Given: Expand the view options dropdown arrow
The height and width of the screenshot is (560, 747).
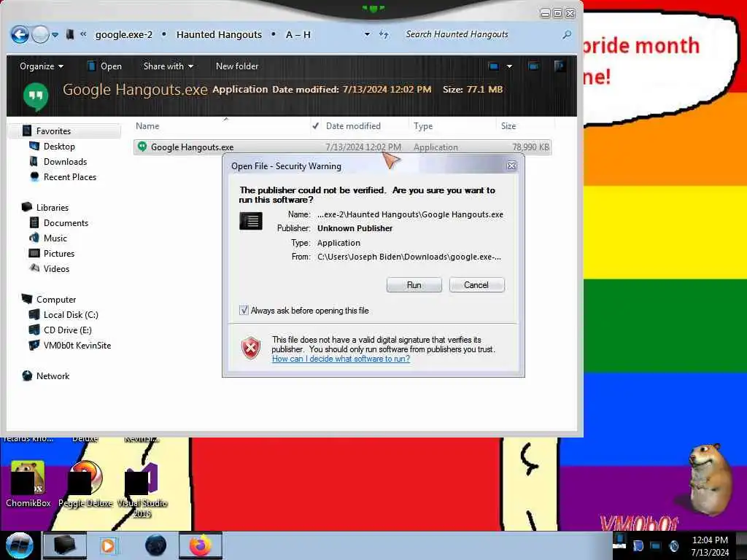Looking at the screenshot, I should point(509,66).
